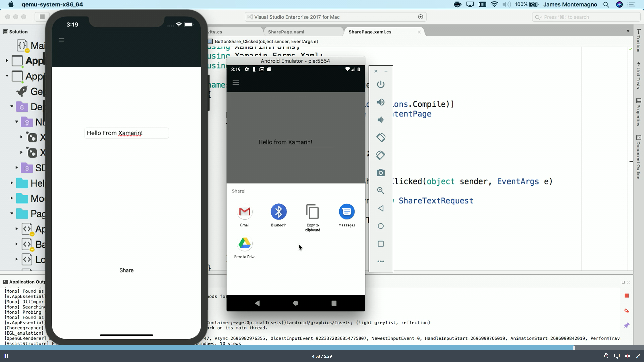644x362 pixels.
Task: Share via the Gmail icon
Action: click(x=245, y=212)
